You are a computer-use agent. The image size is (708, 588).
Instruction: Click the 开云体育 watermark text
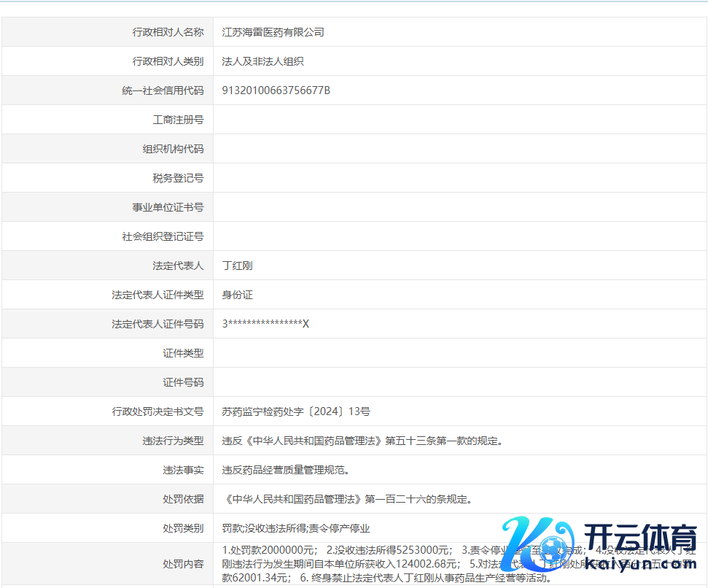click(x=635, y=540)
